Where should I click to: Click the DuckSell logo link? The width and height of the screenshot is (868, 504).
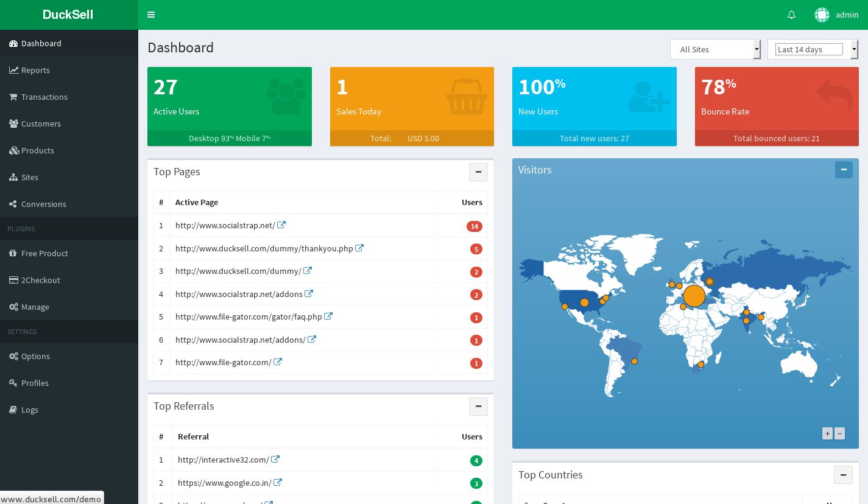click(x=68, y=15)
